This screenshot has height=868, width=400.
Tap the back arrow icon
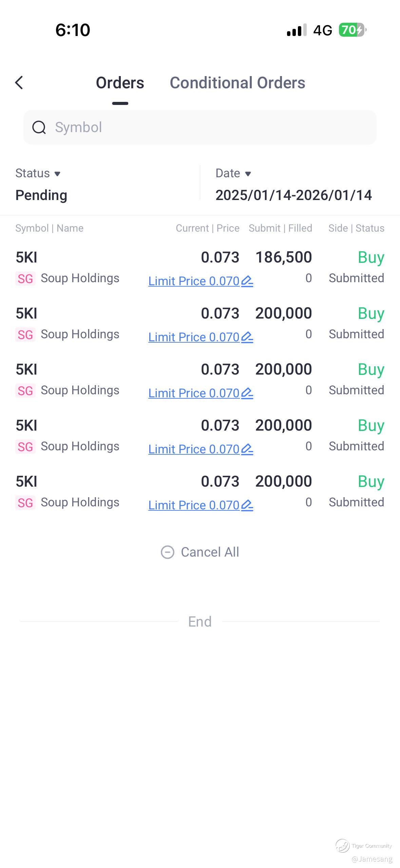(19, 83)
